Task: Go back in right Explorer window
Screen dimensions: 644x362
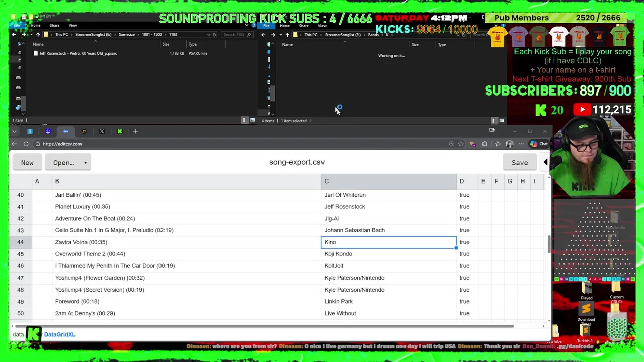Action: point(263,35)
